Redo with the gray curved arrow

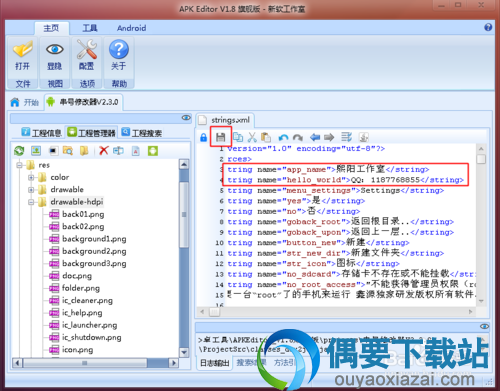click(298, 137)
